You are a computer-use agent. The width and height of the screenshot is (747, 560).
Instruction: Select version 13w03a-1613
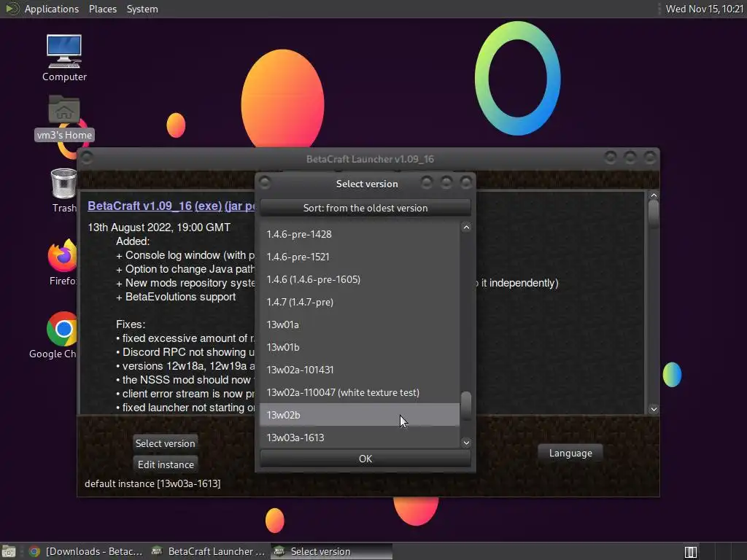(x=360, y=437)
